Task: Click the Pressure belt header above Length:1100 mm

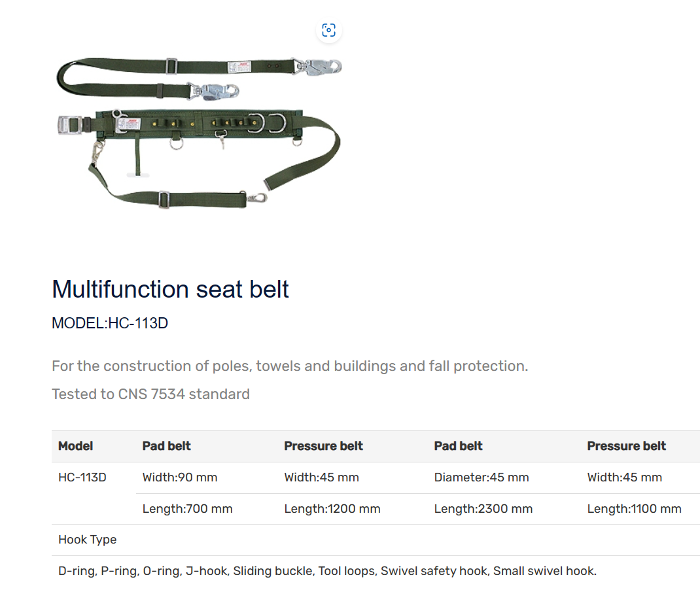Action: pos(626,446)
